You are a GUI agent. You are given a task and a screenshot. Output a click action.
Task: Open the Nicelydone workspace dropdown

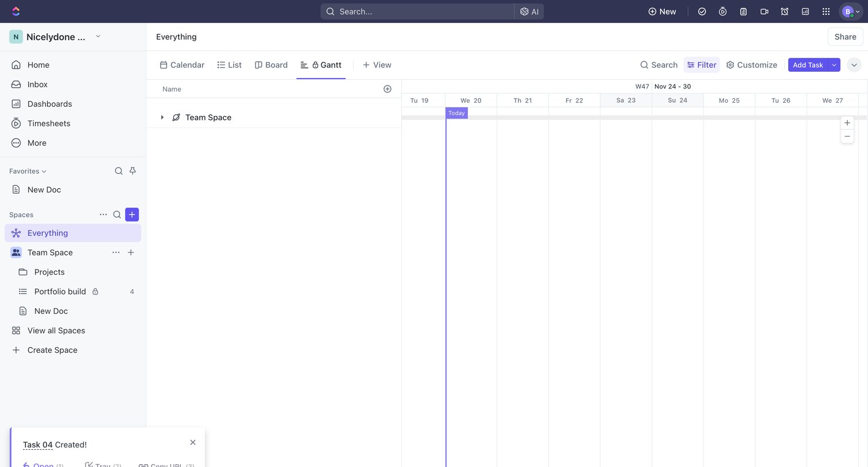click(56, 37)
